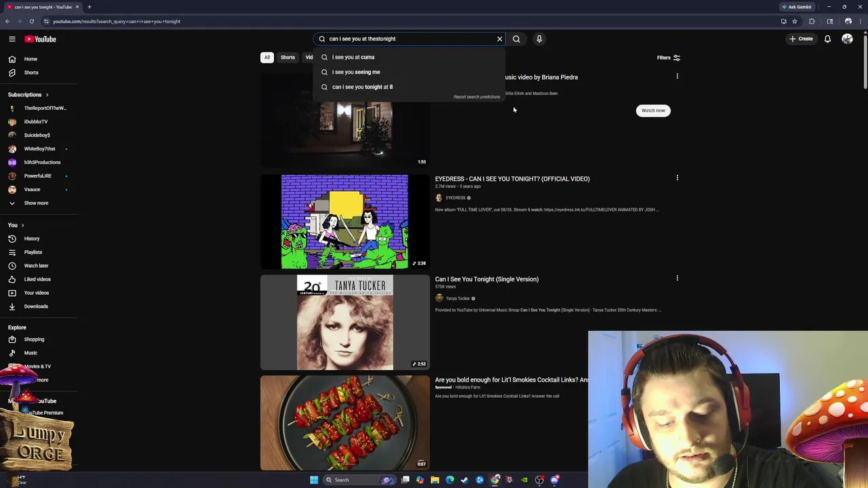This screenshot has width=868, height=488.
Task: Click the Ask Gemini button
Action: point(797,7)
